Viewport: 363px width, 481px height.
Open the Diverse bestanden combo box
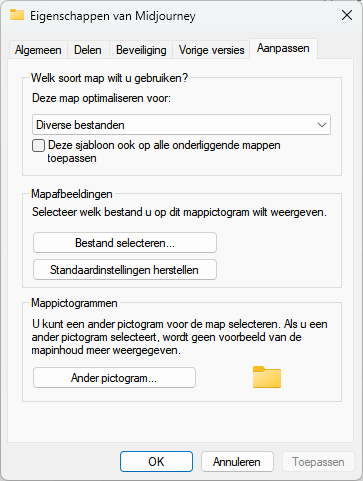[182, 125]
